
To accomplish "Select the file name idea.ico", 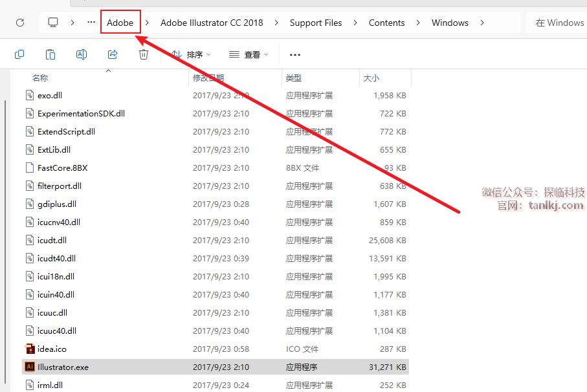I will pyautogui.click(x=52, y=349).
